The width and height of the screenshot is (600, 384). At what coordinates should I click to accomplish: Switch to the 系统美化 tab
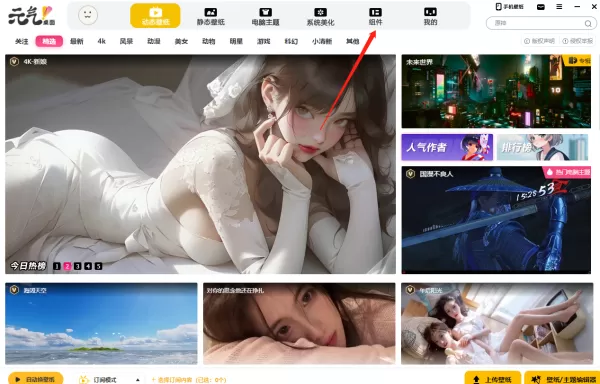tap(320, 17)
